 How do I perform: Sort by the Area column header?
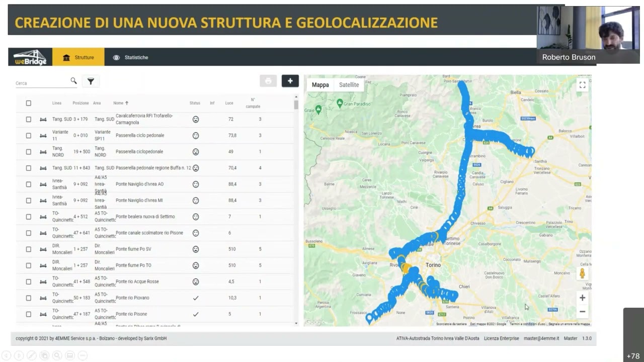click(x=97, y=103)
